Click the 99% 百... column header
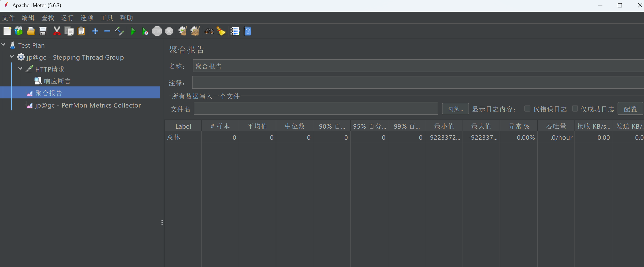 pyautogui.click(x=407, y=126)
